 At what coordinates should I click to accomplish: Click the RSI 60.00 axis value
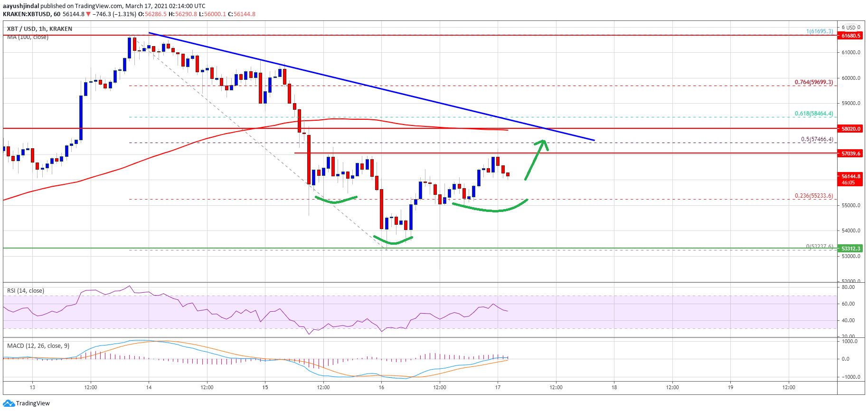point(848,304)
